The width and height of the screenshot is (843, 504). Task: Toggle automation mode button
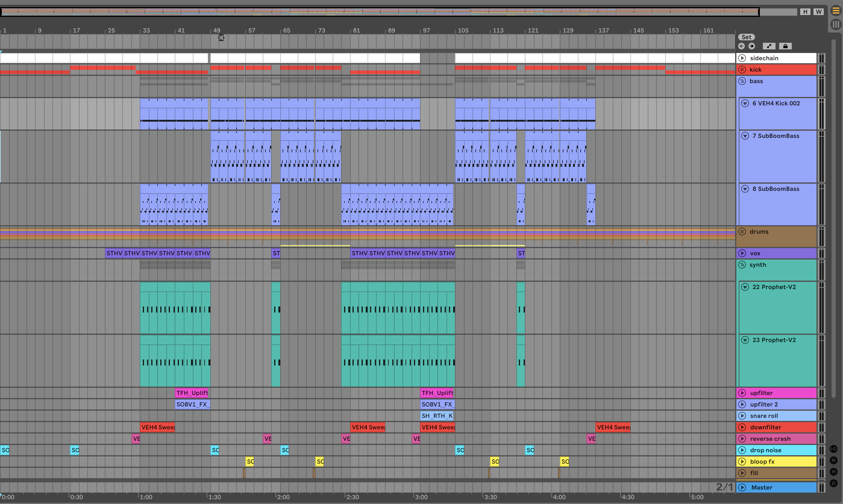(769, 46)
